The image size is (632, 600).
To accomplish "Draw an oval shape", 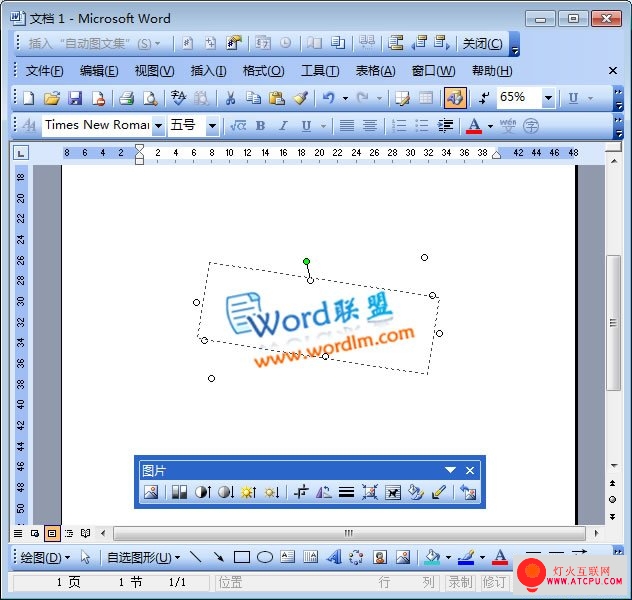I will tap(265, 557).
